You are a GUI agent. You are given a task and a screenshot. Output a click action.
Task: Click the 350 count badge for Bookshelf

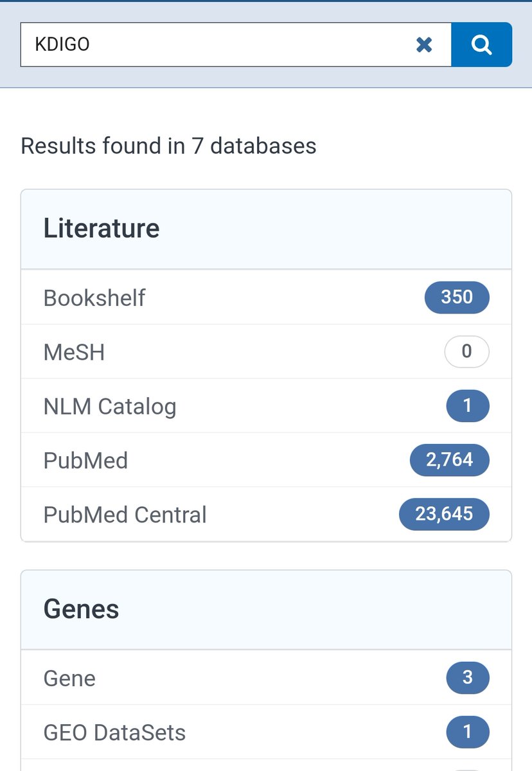[x=457, y=297]
